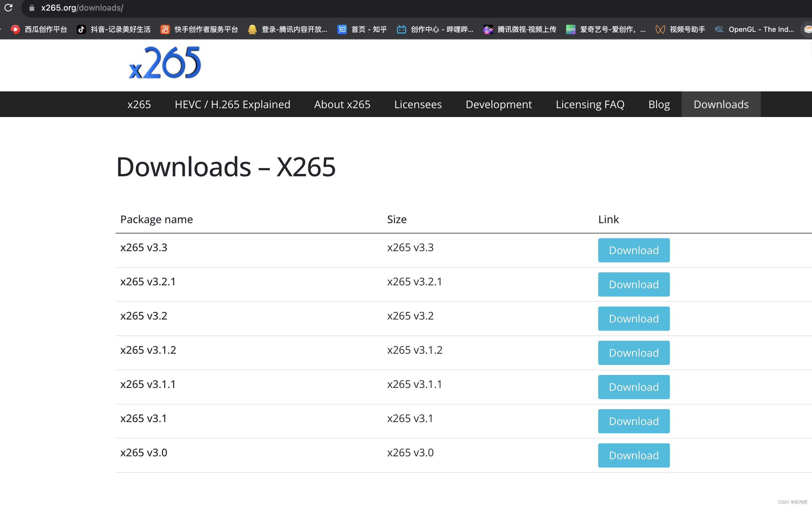The height and width of the screenshot is (507, 812).
Task: Download x265 v3.3 package
Action: pos(634,250)
